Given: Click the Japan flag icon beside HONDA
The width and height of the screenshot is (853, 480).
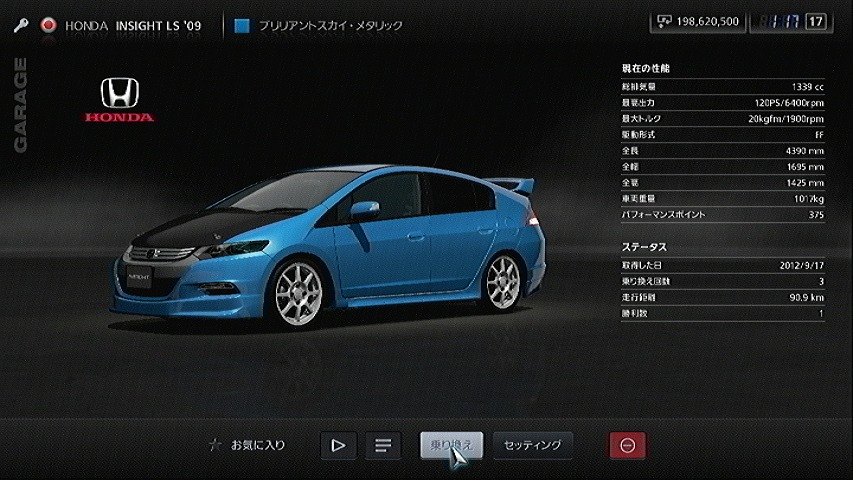Looking at the screenshot, I should coord(48,25).
